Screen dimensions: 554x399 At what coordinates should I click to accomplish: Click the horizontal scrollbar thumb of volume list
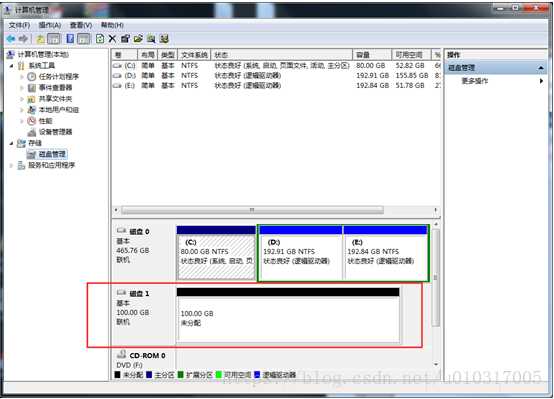click(252, 210)
